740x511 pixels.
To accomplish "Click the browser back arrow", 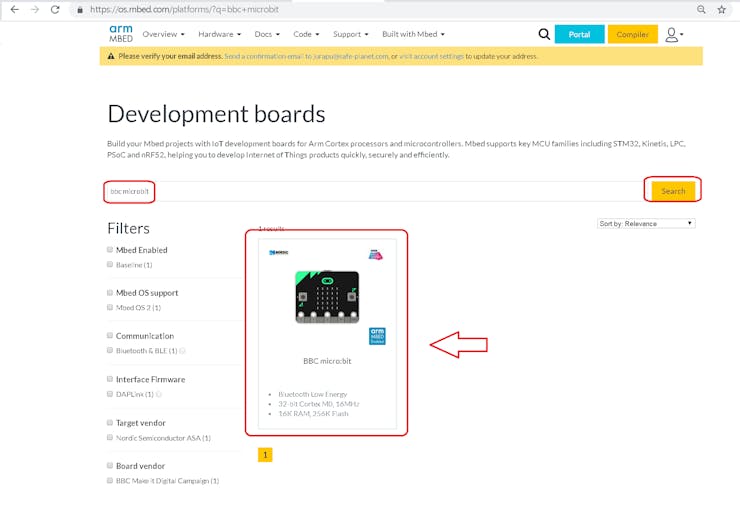I will 15,9.
